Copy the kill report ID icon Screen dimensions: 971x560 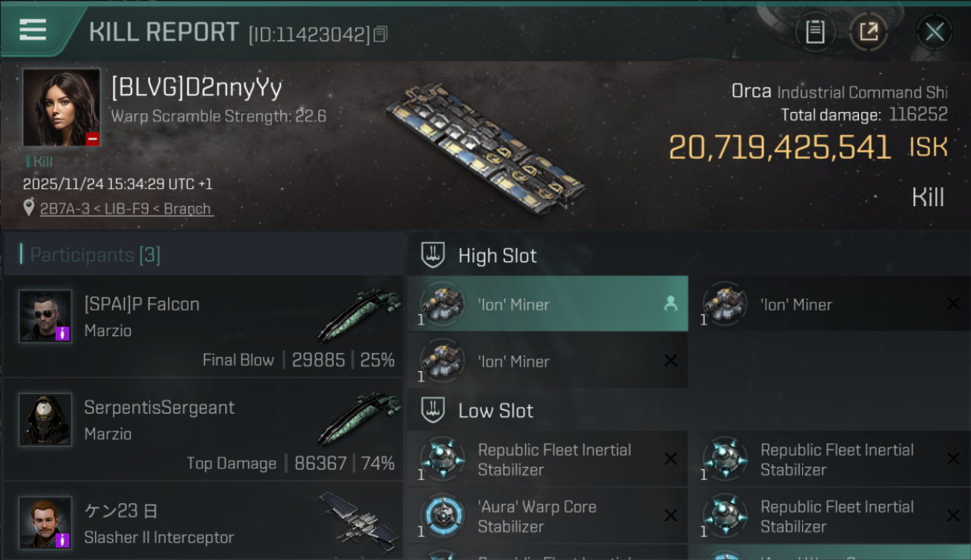[x=380, y=34]
